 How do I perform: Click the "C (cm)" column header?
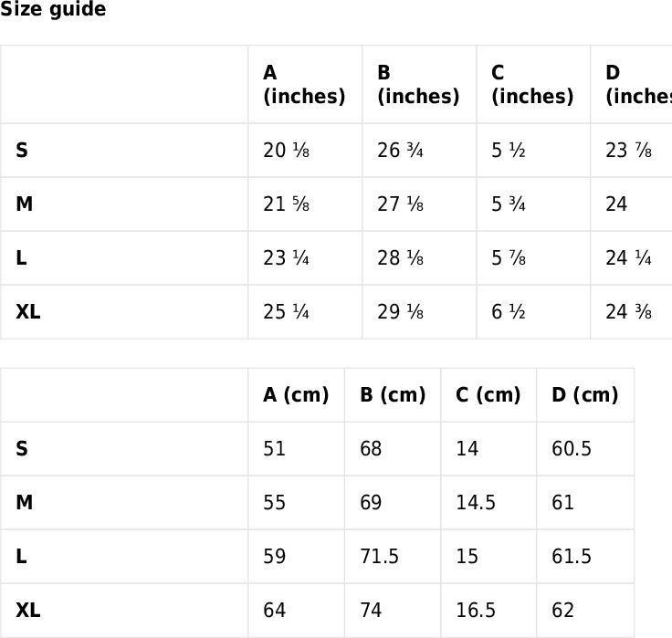(x=488, y=395)
